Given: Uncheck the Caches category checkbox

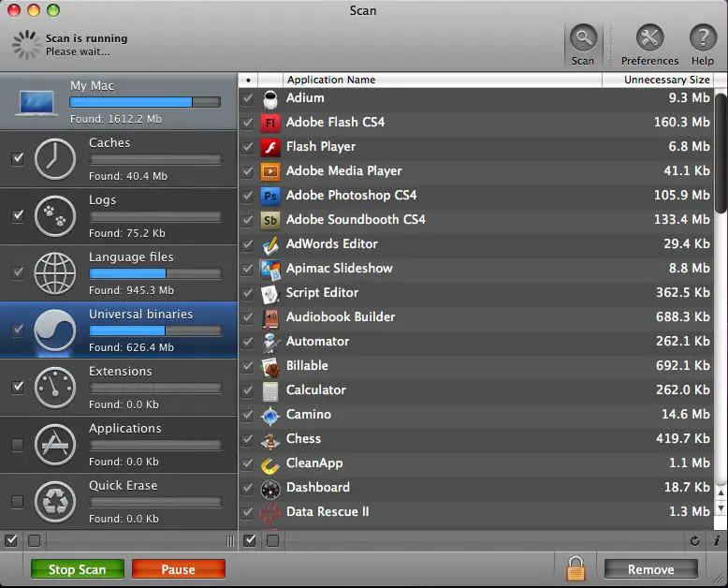Looking at the screenshot, I should [x=18, y=158].
